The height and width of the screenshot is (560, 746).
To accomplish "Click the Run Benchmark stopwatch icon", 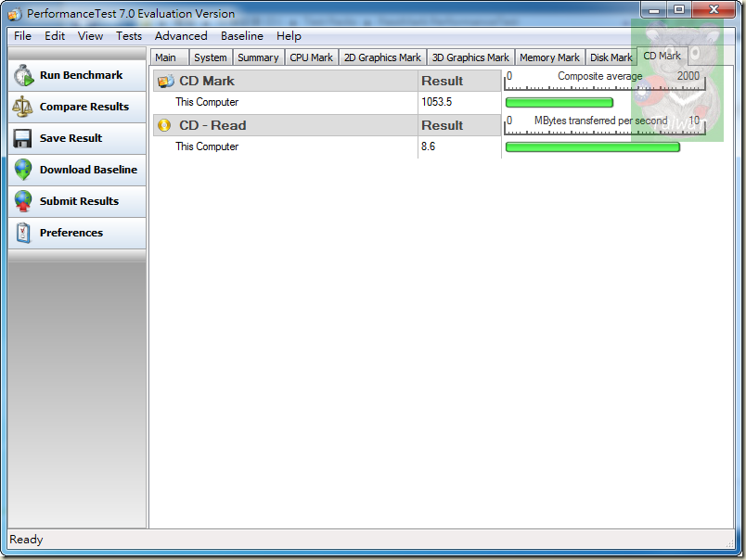I will (x=23, y=76).
